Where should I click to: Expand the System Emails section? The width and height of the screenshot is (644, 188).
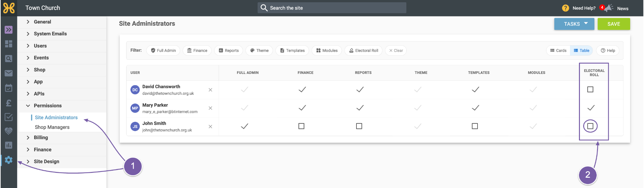(x=62, y=34)
